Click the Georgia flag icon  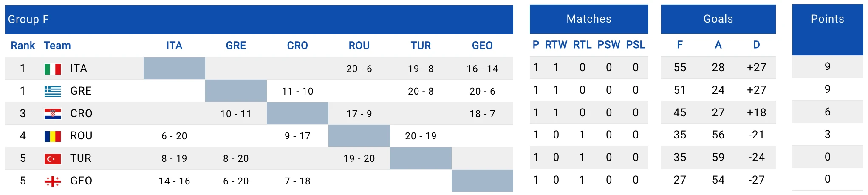coord(53,181)
